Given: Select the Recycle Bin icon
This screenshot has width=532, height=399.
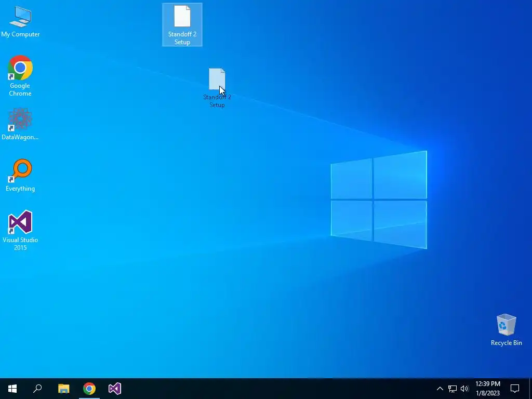Looking at the screenshot, I should tap(506, 329).
